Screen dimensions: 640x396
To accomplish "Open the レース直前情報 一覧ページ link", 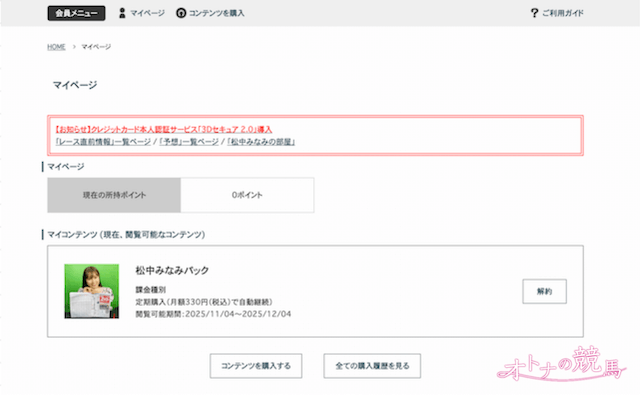I will point(103,142).
